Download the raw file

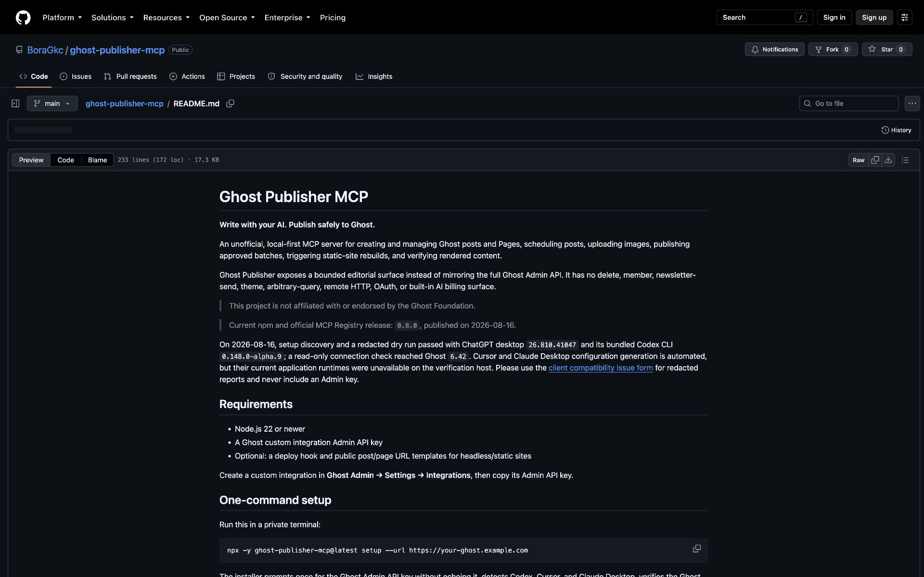(888, 160)
